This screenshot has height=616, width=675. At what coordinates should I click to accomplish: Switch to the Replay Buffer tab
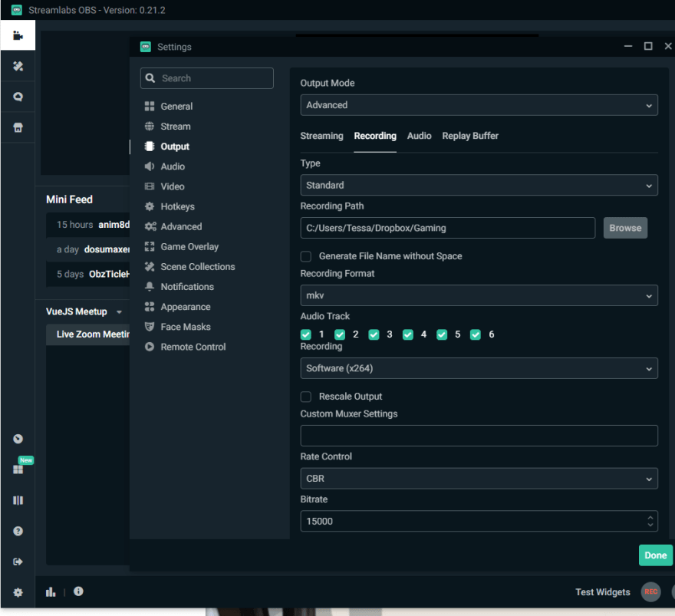tap(470, 136)
